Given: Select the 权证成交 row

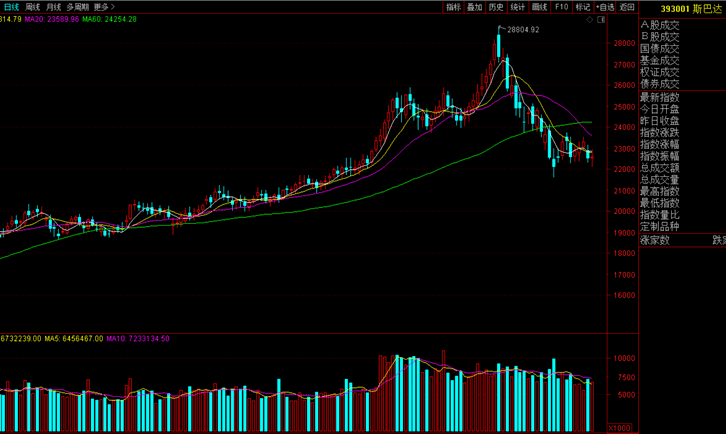Looking at the screenshot, I should (x=660, y=72).
